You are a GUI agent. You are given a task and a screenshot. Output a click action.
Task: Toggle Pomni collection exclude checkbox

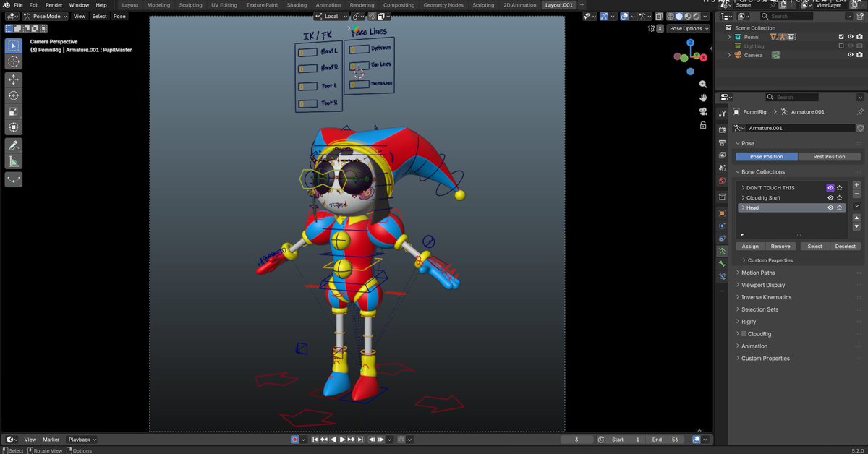[x=841, y=37]
